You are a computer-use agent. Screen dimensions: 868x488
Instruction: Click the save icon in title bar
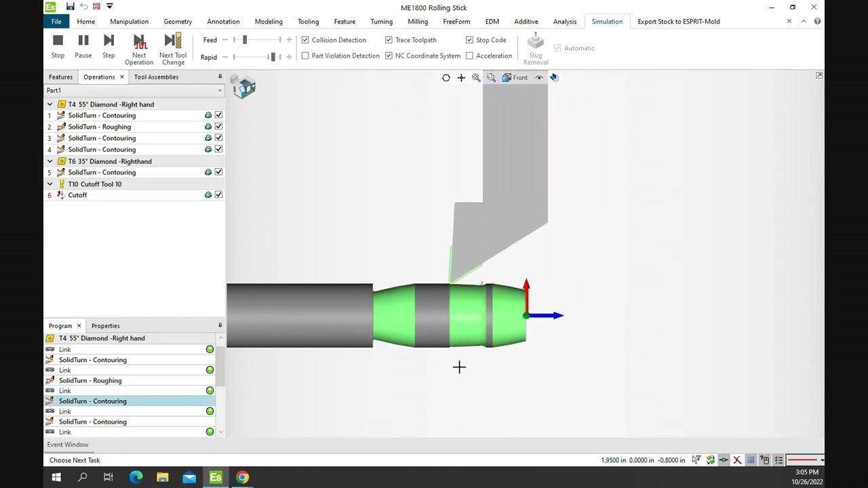[70, 7]
